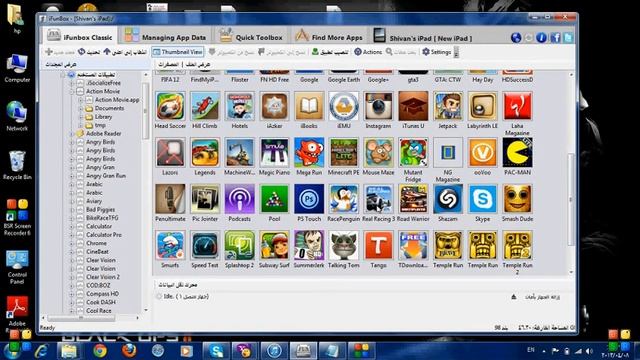Open Shivan's iPad tab

pos(423,37)
